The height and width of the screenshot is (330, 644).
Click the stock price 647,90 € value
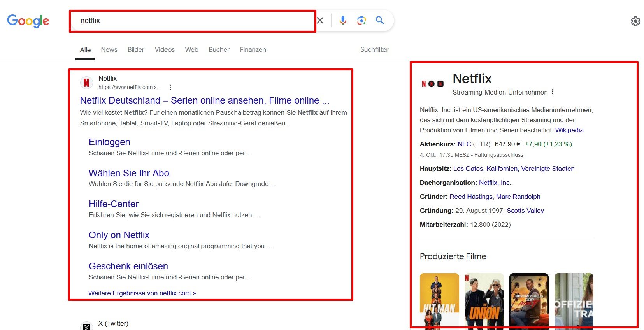click(x=507, y=144)
